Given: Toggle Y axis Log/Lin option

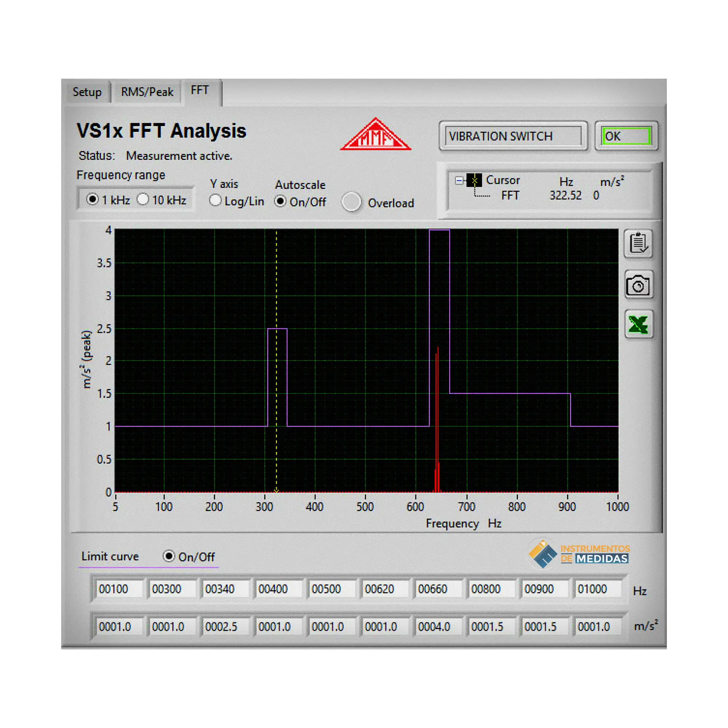Looking at the screenshot, I should [215, 201].
